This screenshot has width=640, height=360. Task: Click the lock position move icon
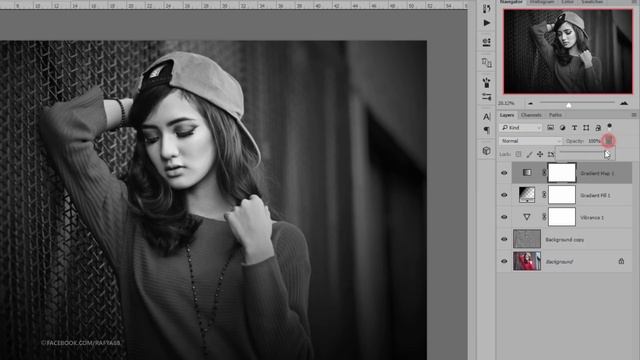pos(540,154)
